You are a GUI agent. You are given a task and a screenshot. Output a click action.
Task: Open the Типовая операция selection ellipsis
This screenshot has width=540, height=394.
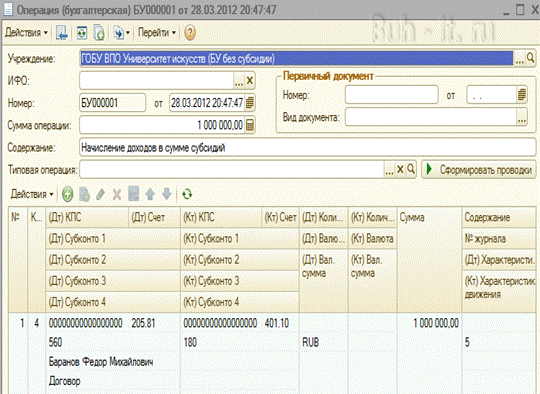tap(389, 170)
